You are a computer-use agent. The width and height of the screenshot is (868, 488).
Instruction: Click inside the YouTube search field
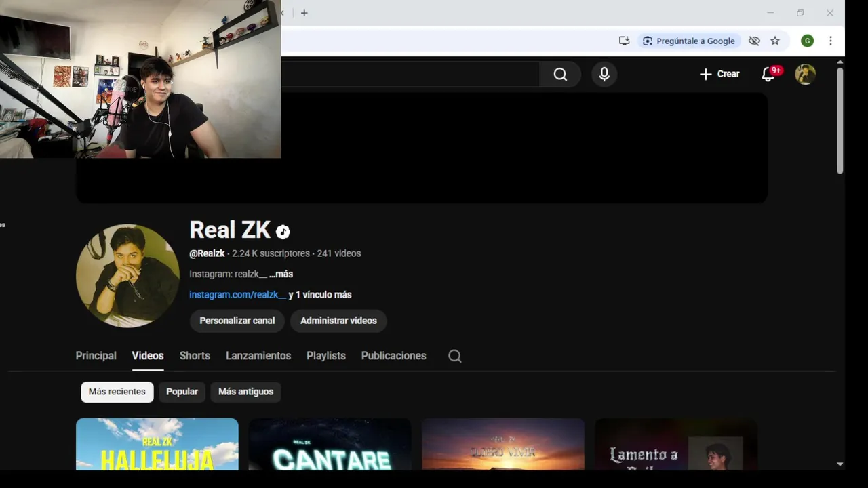(410, 74)
